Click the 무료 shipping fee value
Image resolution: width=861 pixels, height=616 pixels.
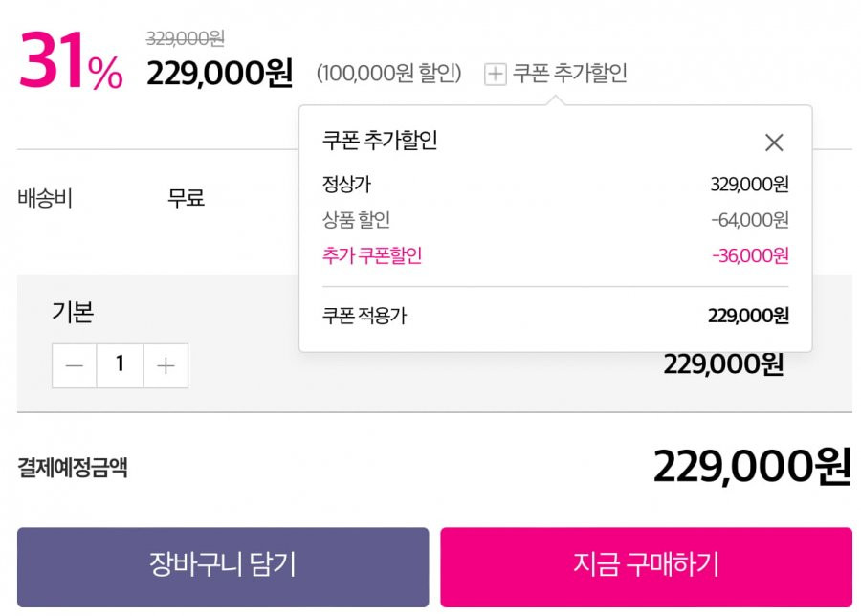pyautogui.click(x=187, y=198)
